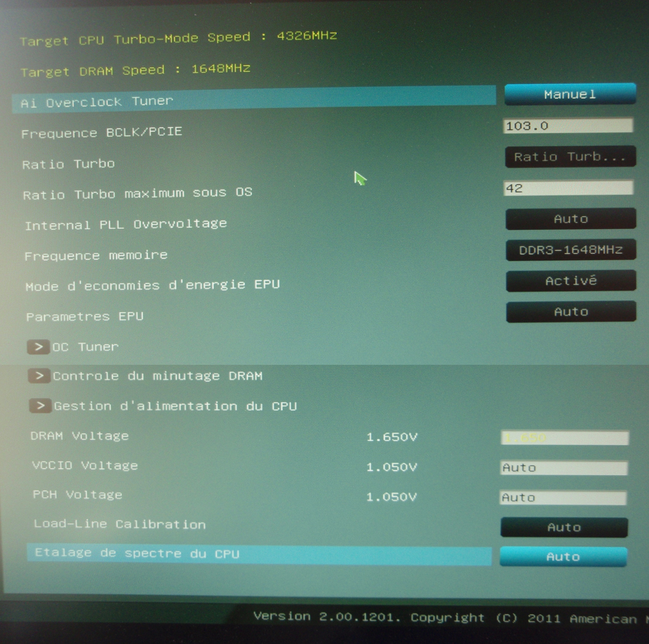The image size is (649, 644).
Task: Click the VCCIO Voltage Auto input field
Action: tap(564, 468)
